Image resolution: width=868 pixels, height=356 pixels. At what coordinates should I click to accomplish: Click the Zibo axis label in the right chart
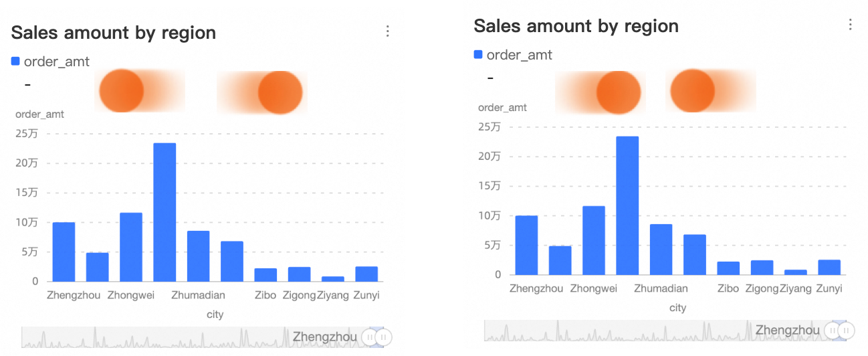(x=728, y=288)
